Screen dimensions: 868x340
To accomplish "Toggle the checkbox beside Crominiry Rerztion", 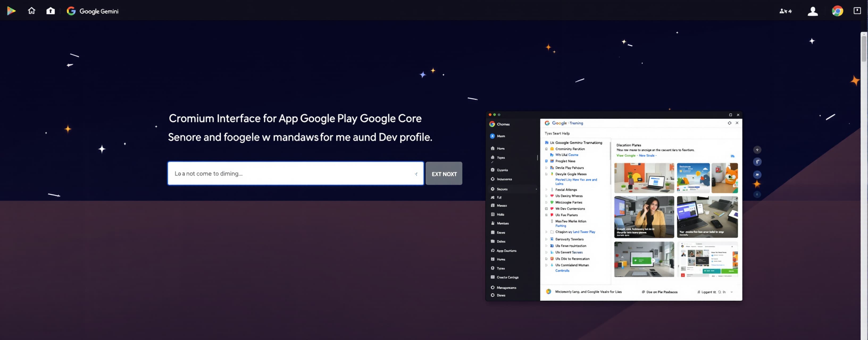I will coord(546,149).
